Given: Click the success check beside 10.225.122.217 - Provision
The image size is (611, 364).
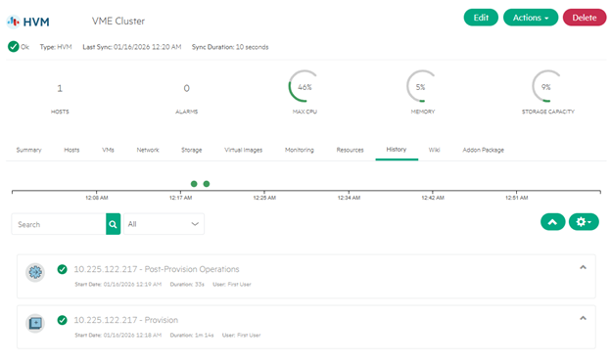Looking at the screenshot, I should point(62,320).
